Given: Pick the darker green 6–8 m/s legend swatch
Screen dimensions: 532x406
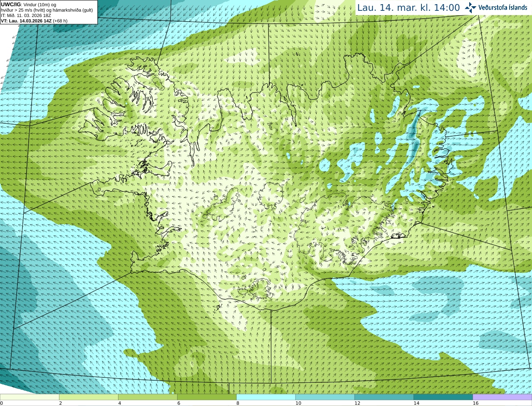Looking at the screenshot, I should click(x=207, y=397).
